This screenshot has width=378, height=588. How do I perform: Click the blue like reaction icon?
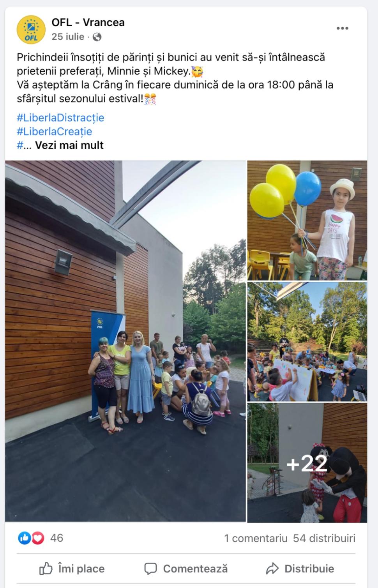pyautogui.click(x=24, y=539)
